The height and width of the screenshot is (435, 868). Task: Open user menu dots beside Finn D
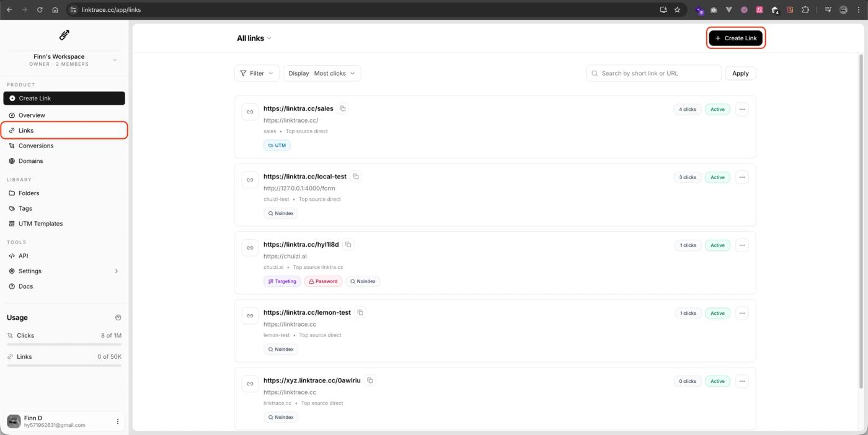click(118, 421)
